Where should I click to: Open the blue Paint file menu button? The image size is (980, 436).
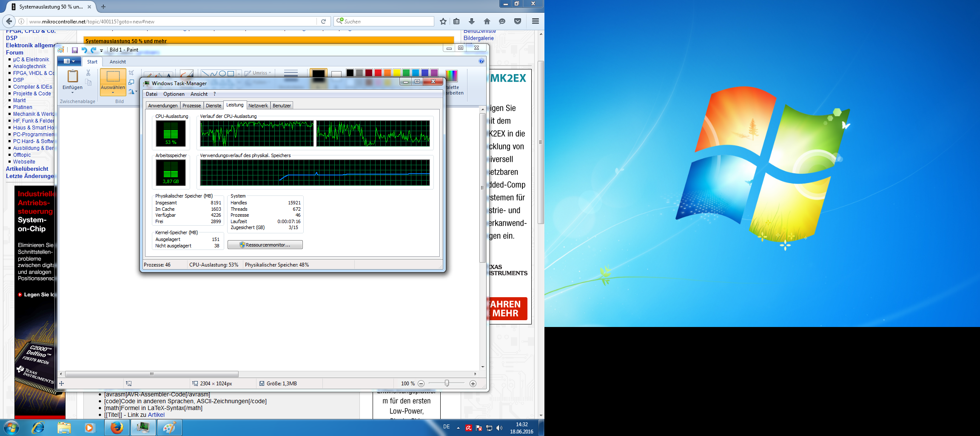click(x=69, y=61)
